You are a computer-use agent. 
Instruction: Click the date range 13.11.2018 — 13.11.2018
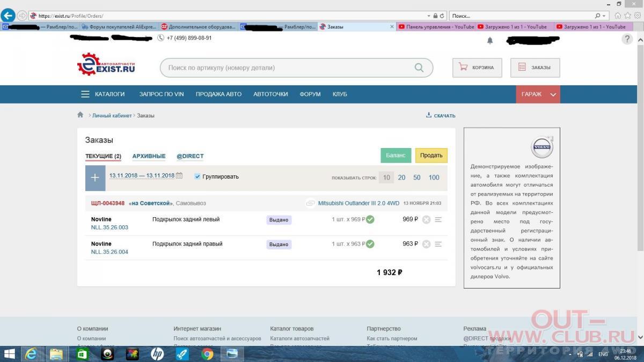pyautogui.click(x=142, y=175)
